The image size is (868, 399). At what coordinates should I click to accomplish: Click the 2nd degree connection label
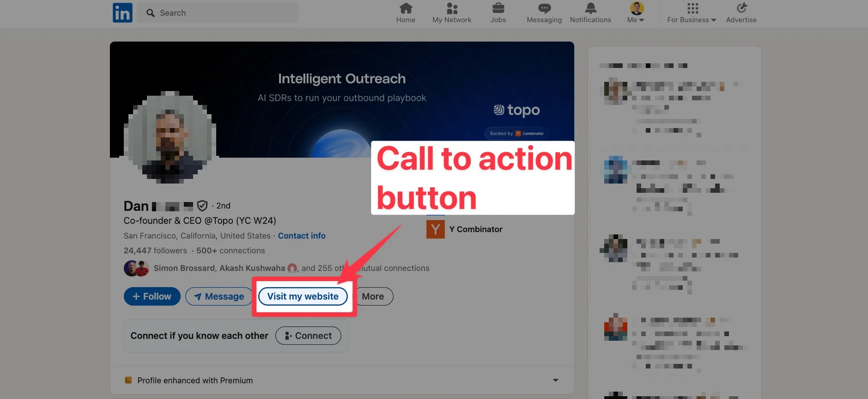pyautogui.click(x=223, y=206)
